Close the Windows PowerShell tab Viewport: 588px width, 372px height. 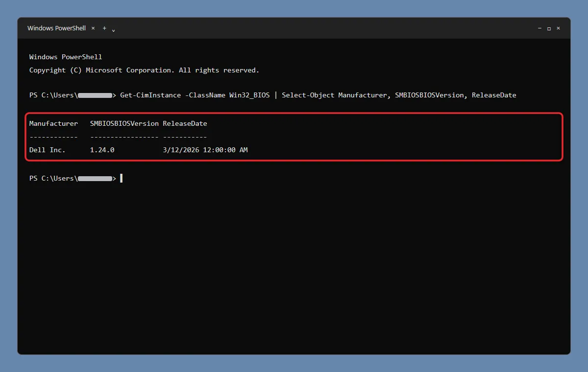[93, 28]
